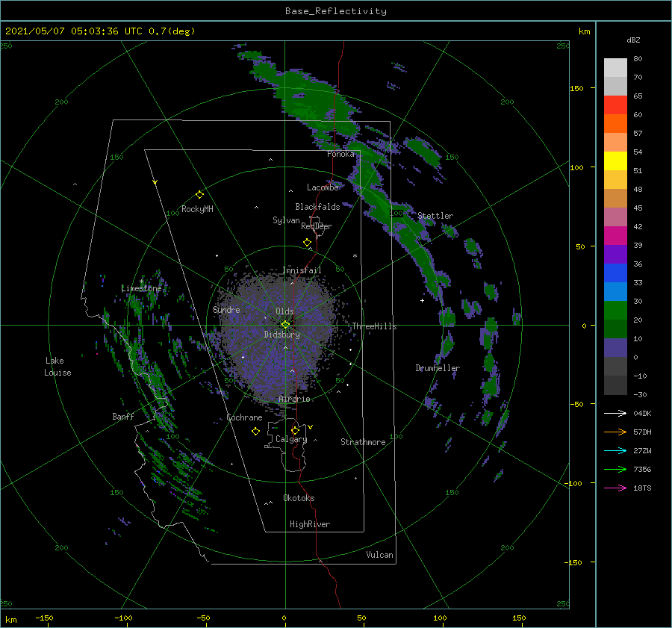
Task: Click the Calgary city label
Action: pos(291,439)
